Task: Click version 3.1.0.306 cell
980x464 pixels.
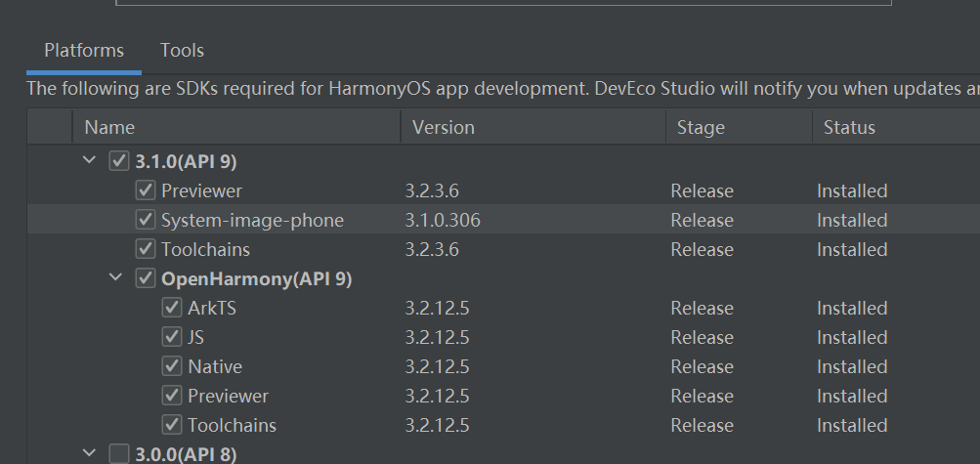Action: pyautogui.click(x=443, y=220)
